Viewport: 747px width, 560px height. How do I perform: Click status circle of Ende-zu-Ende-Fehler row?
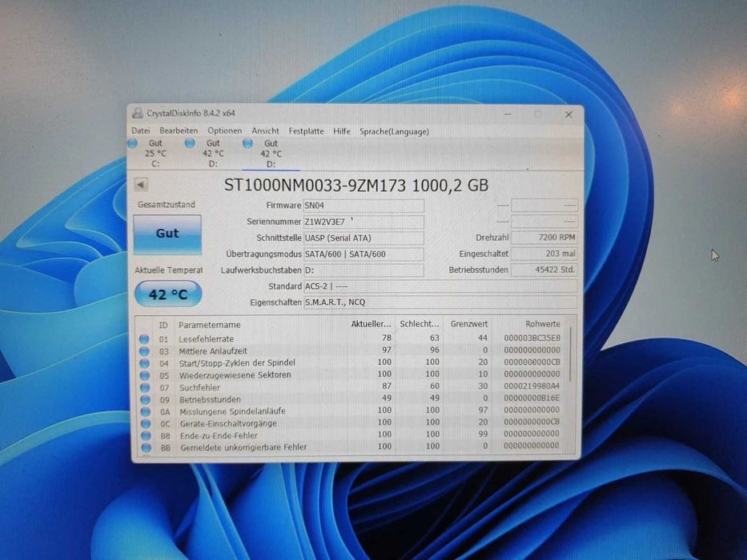pos(146,435)
